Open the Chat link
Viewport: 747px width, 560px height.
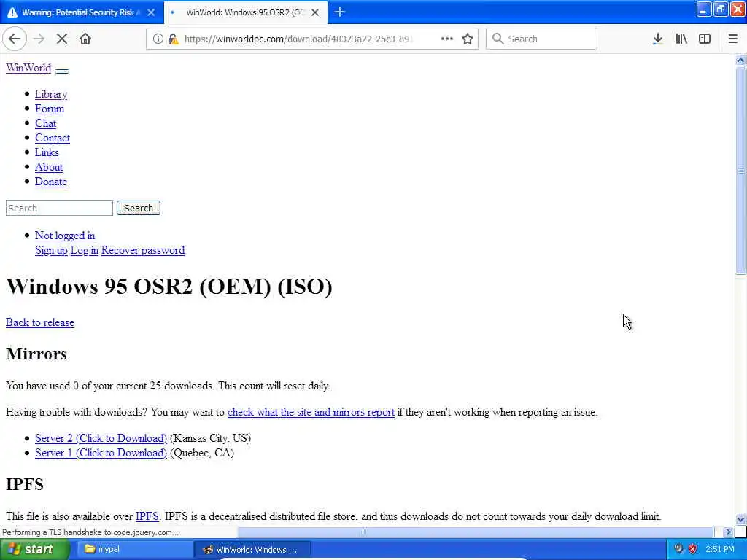pyautogui.click(x=46, y=123)
